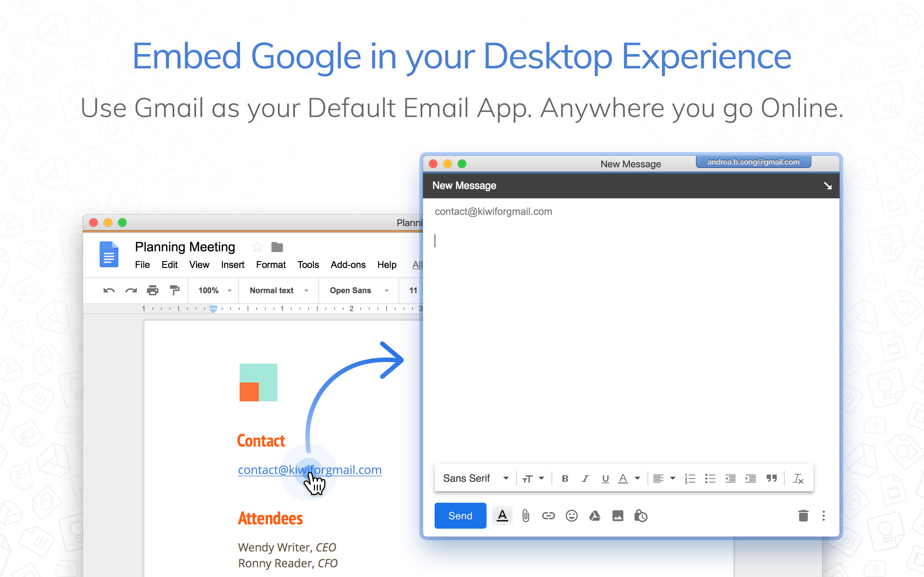Viewport: 924px width, 577px height.
Task: Click the blue Send button
Action: pyautogui.click(x=460, y=516)
